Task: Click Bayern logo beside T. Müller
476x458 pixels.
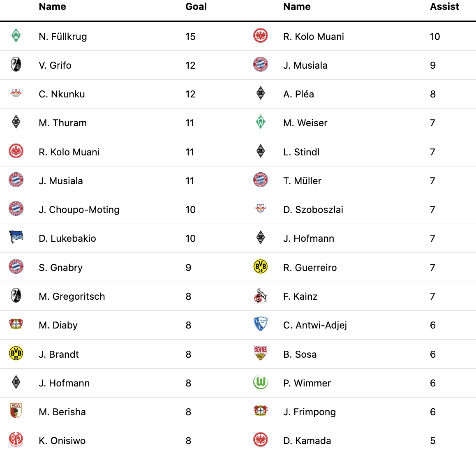Action: tap(261, 180)
